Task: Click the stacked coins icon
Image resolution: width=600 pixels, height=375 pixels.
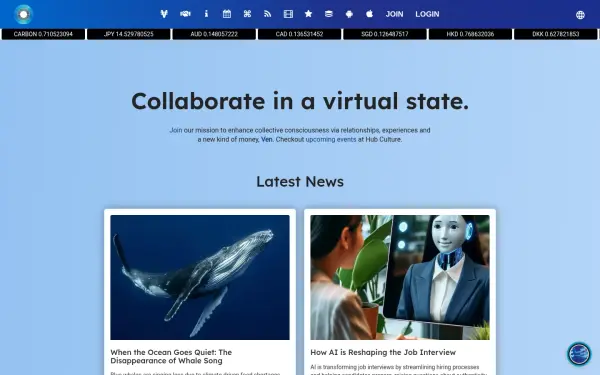Action: point(329,14)
